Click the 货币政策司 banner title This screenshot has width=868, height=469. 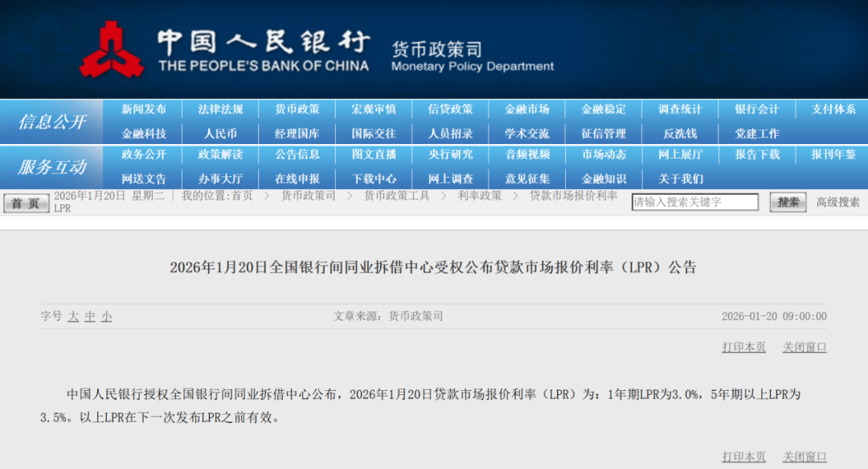click(x=437, y=49)
